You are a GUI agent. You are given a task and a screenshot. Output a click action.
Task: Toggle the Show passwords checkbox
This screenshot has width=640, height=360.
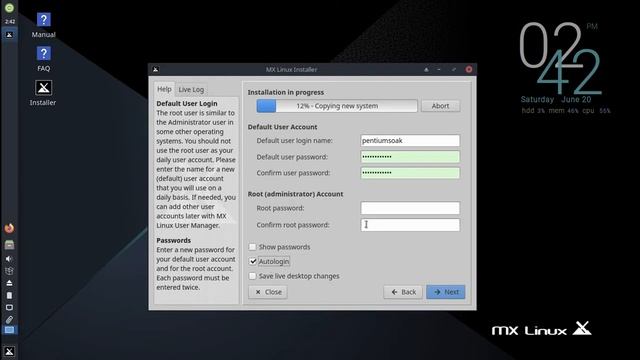253,247
